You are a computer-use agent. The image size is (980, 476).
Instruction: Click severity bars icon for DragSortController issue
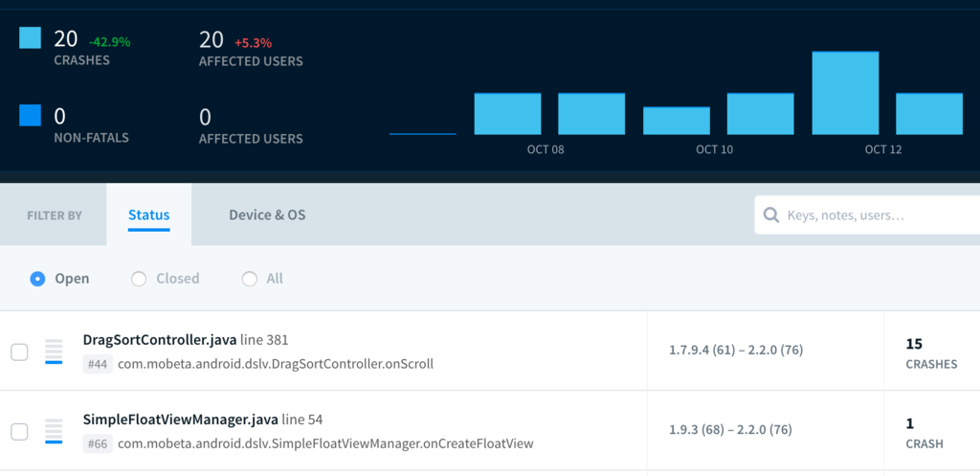(54, 351)
